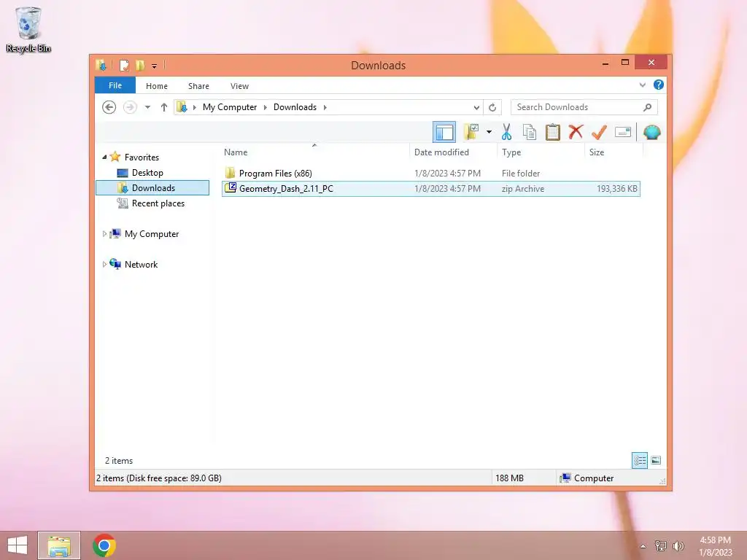Open the dropdown arrow beside folder options
This screenshot has width=747, height=560.
[489, 132]
